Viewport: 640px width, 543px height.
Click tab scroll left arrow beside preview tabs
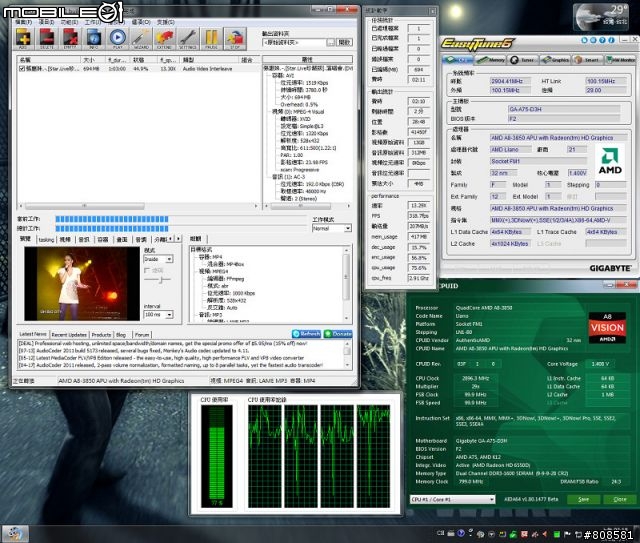[x=171, y=238]
